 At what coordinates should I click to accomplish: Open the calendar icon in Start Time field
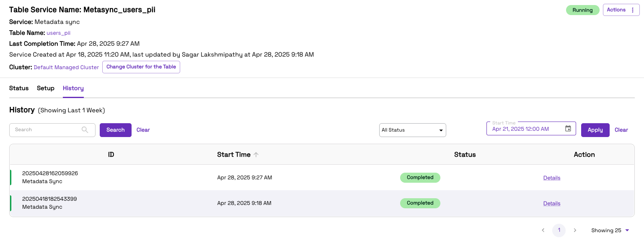pyautogui.click(x=568, y=129)
